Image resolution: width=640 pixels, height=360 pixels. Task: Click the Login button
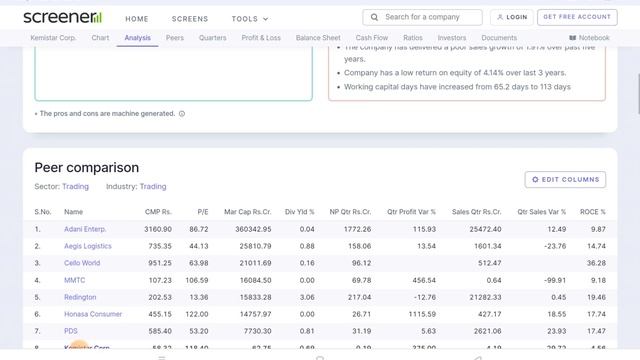click(x=512, y=17)
